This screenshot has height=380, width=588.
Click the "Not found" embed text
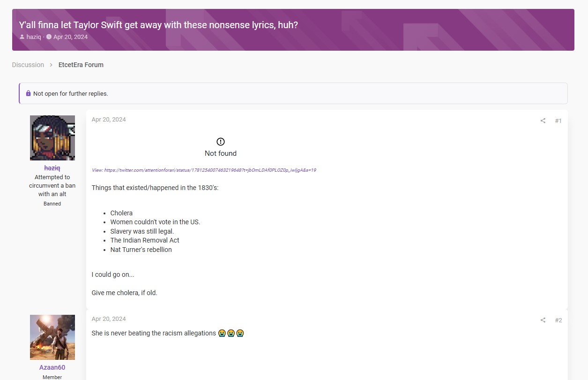pyautogui.click(x=221, y=153)
